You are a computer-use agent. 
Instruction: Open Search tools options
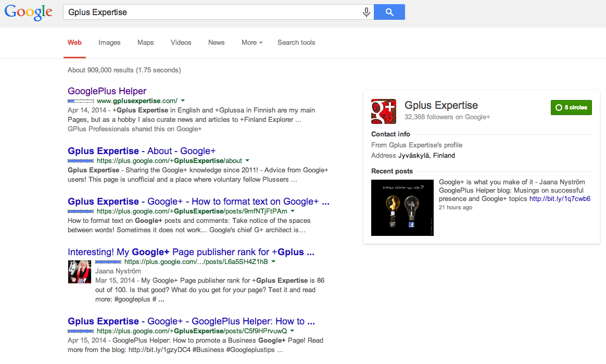tap(296, 43)
